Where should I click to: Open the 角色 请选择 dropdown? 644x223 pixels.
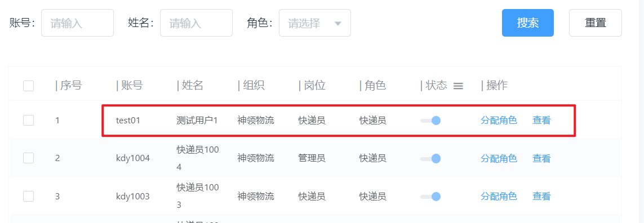pos(315,23)
